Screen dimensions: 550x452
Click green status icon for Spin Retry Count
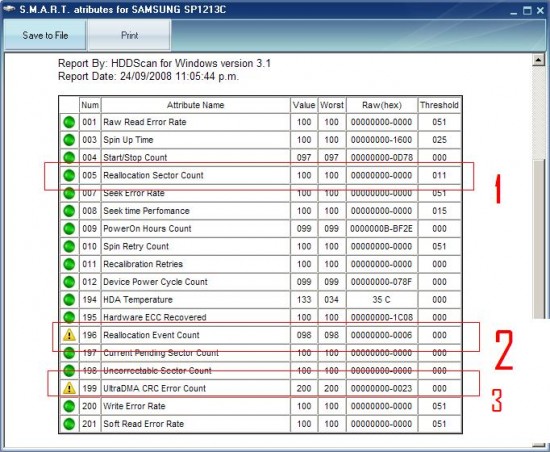69,246
